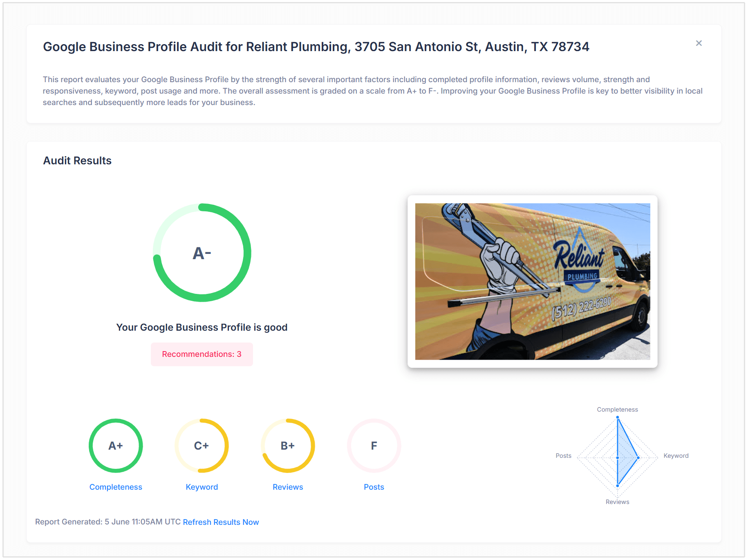This screenshot has height=560, width=748.
Task: Open the Keyword category link
Action: pyautogui.click(x=202, y=487)
